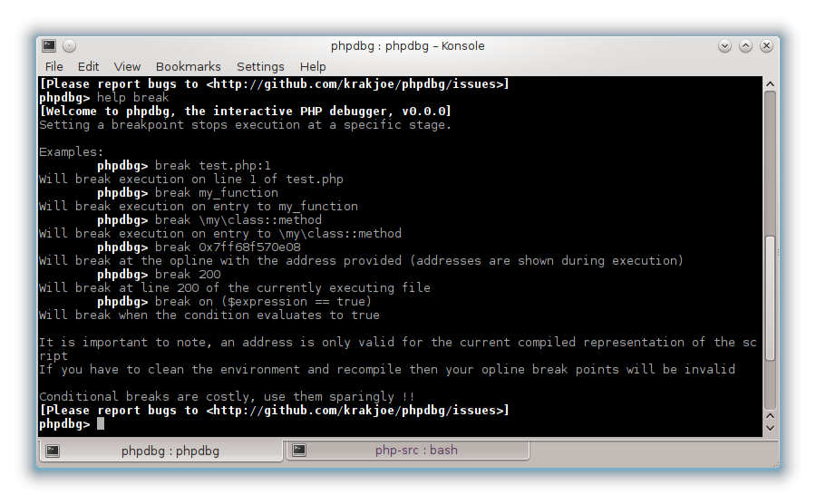Expand the Bookmarks menu

point(188,66)
